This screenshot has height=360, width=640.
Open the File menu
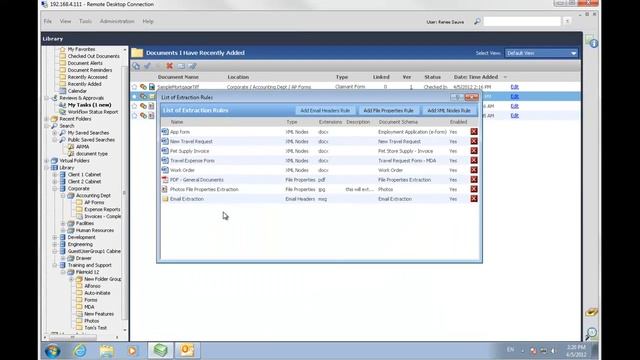[48, 21]
